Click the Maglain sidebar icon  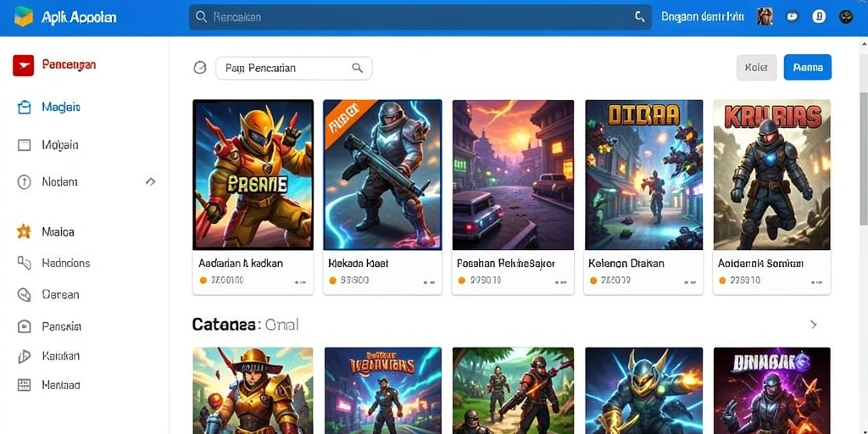(x=24, y=107)
